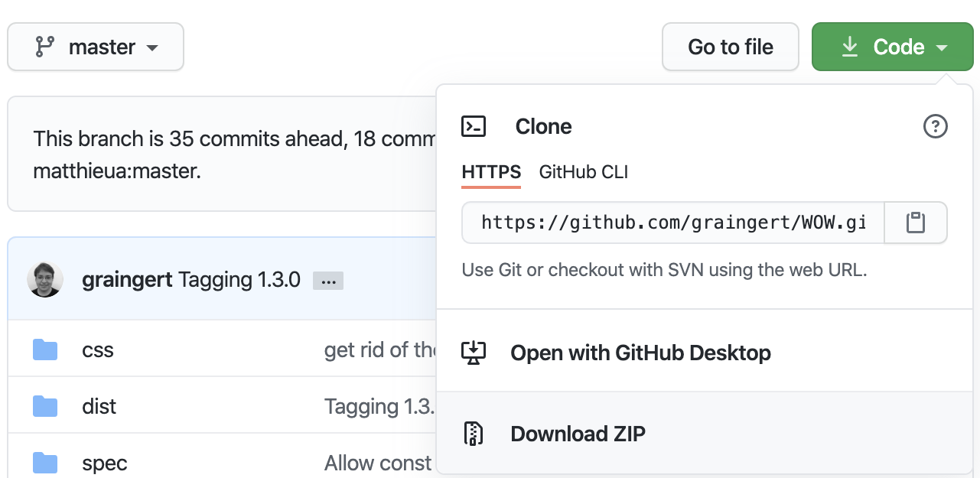This screenshot has height=478, width=980.
Task: Click the clone help question mark icon
Action: [935, 126]
